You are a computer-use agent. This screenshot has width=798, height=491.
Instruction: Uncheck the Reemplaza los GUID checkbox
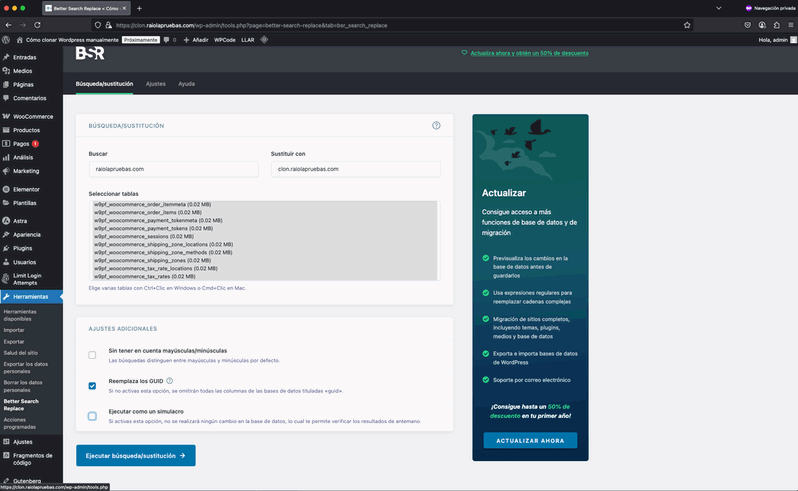tap(92, 386)
